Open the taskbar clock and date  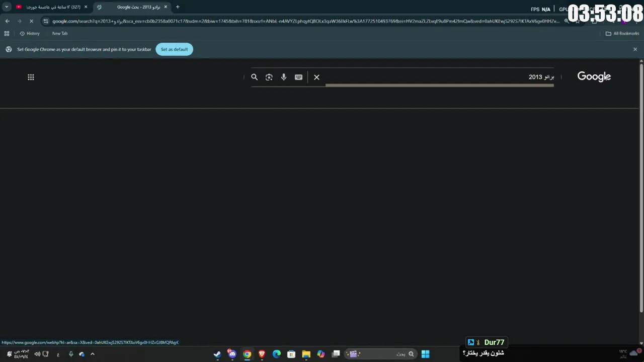point(21,354)
